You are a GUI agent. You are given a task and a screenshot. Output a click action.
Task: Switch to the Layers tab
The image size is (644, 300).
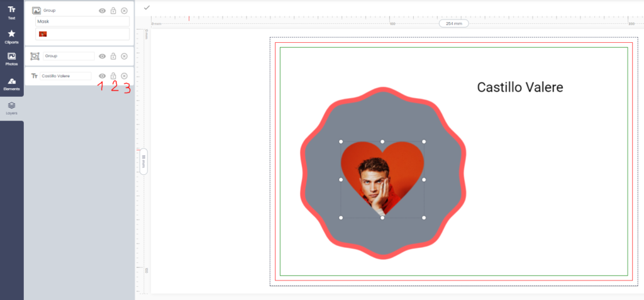[11, 108]
